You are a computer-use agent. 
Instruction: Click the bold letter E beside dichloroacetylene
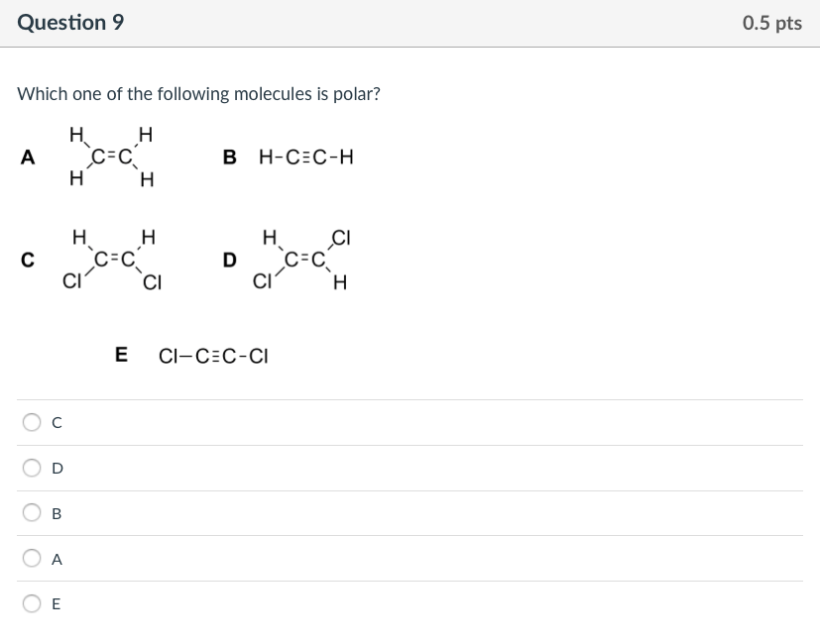pyautogui.click(x=122, y=355)
